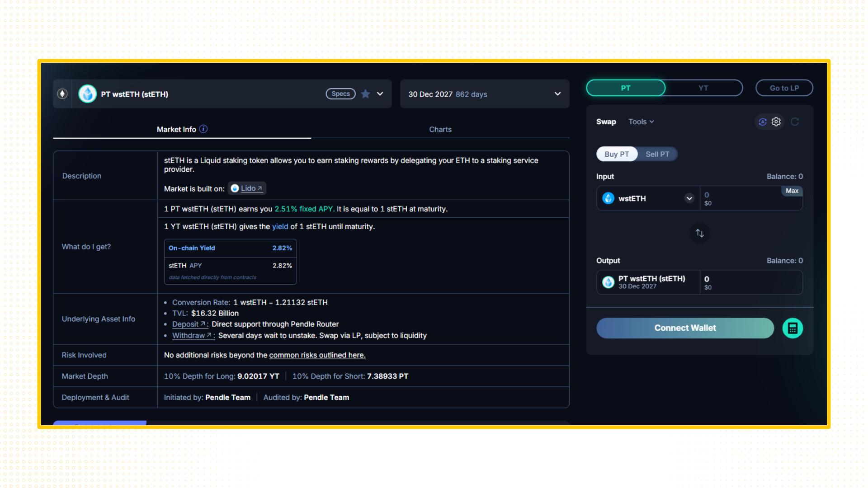This screenshot has width=868, height=488.
Task: Favorite the market with the star icon
Action: (365, 94)
